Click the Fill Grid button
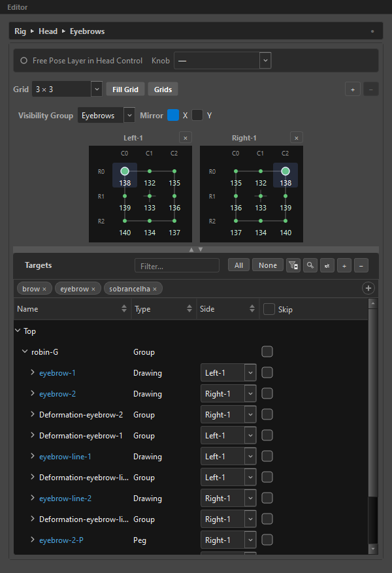 coord(125,90)
